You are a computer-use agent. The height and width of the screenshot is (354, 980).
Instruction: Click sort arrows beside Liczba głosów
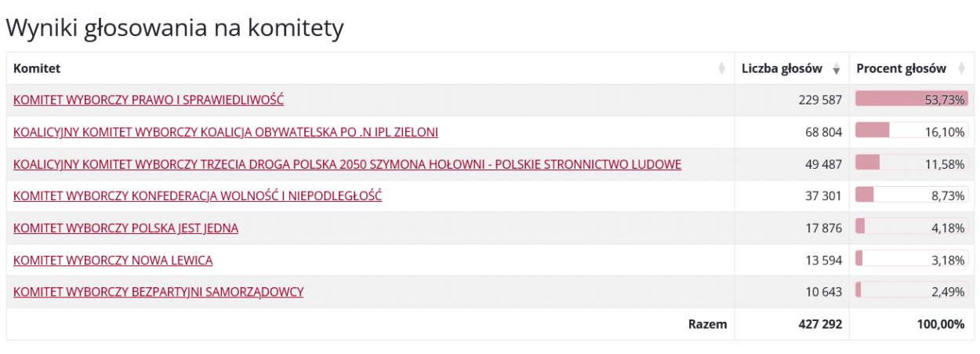coord(837,69)
